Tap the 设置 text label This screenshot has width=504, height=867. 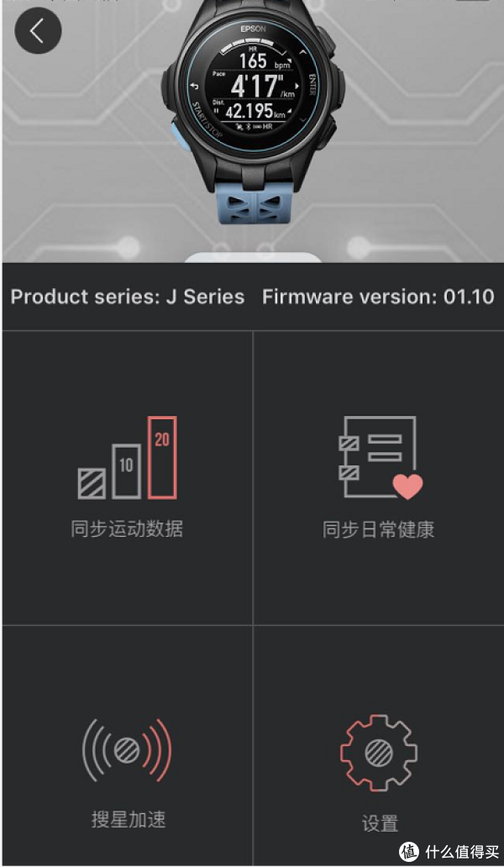point(380,823)
